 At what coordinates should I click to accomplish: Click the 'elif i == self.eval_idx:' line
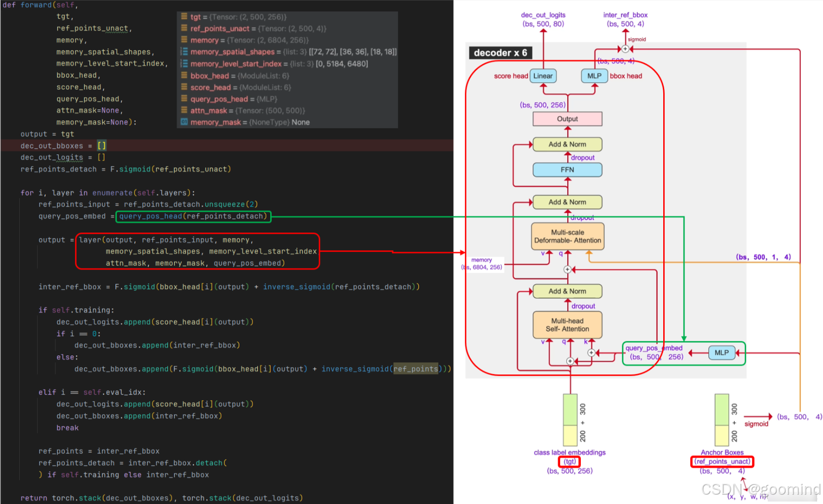click(92, 392)
